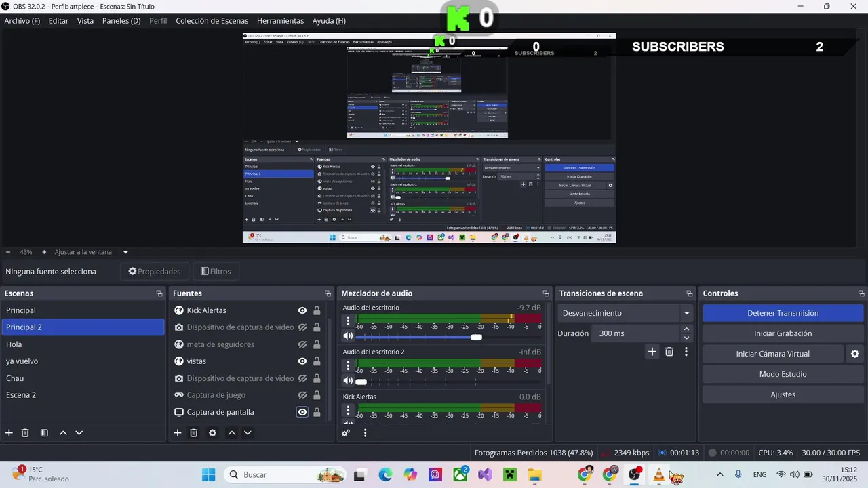
Task: Open Audio del escritorio options dots
Action: [x=348, y=321]
